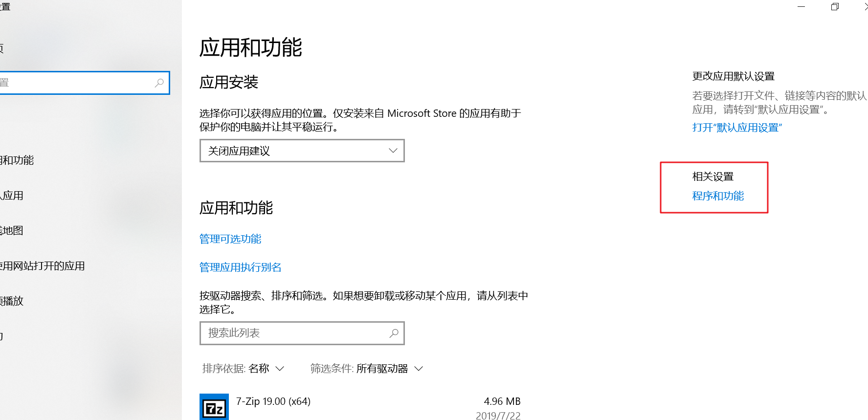Click into the 搜索此列表 search field

point(302,333)
